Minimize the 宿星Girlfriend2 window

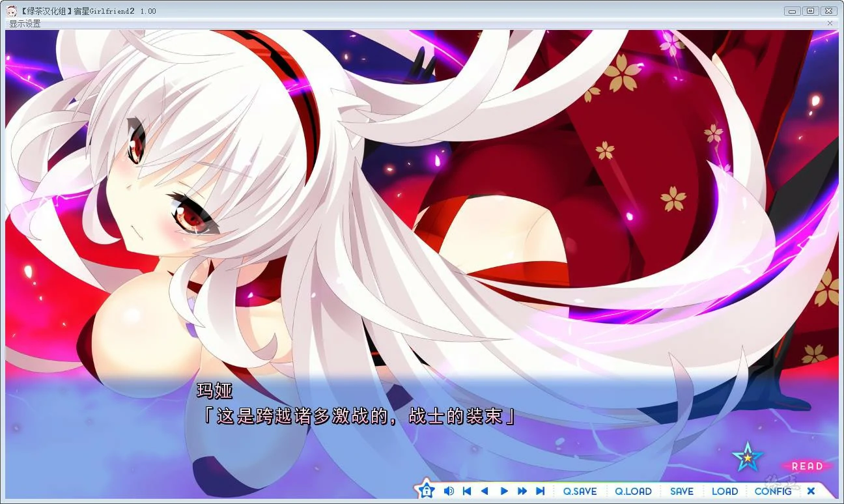click(792, 10)
